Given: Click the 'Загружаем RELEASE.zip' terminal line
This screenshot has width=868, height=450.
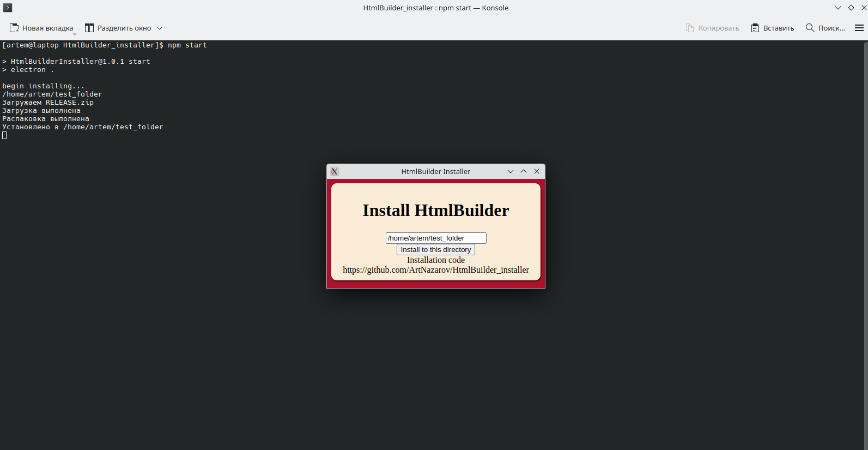Looking at the screenshot, I should pos(48,103).
